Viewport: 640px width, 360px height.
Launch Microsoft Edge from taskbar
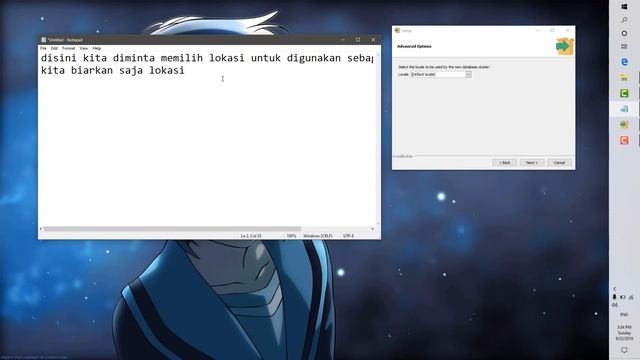624,62
